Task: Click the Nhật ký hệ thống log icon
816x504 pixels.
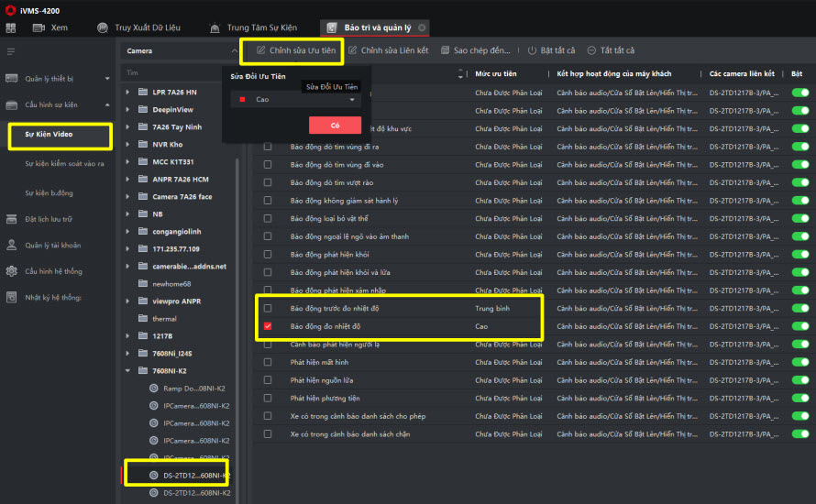Action: [12, 298]
